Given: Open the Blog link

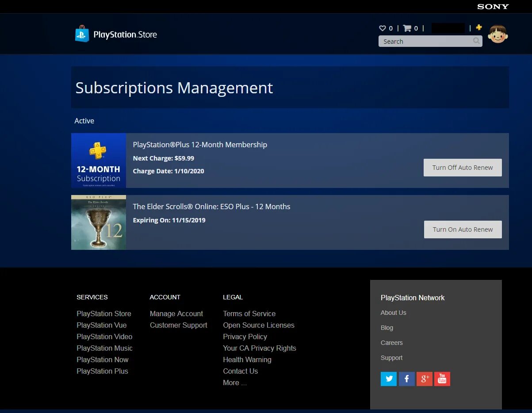Looking at the screenshot, I should point(387,328).
